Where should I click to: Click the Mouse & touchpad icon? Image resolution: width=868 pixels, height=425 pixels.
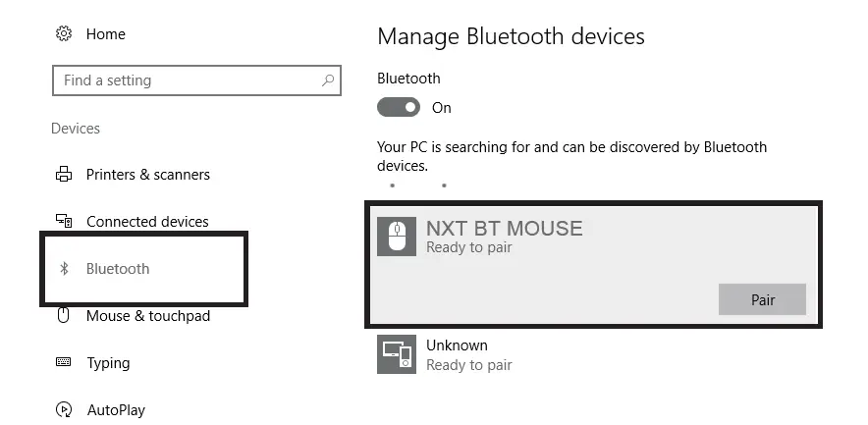(64, 316)
